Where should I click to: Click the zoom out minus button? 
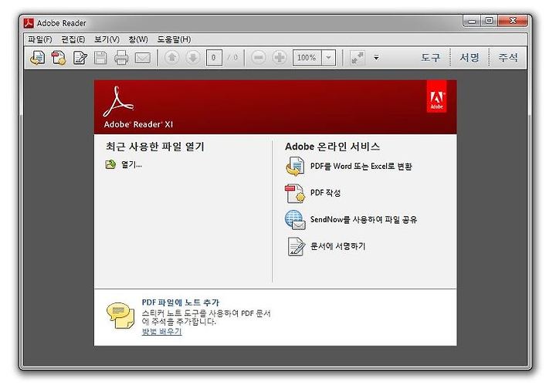pos(259,57)
